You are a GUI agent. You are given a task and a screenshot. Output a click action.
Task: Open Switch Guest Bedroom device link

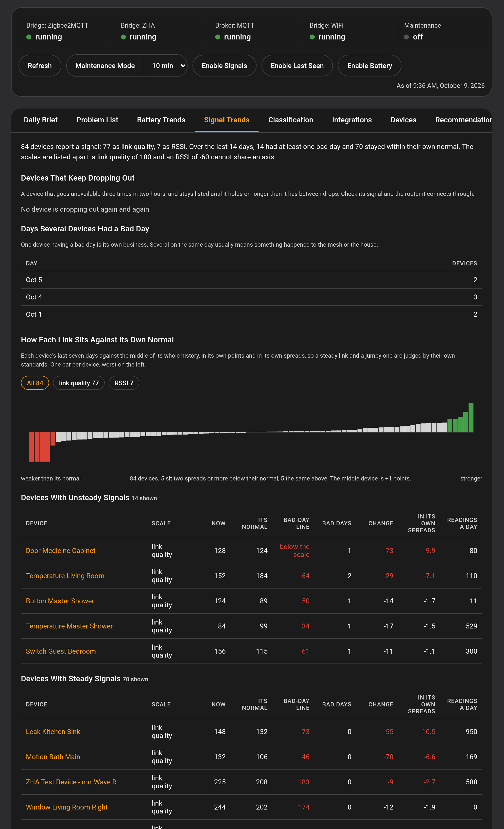click(61, 651)
